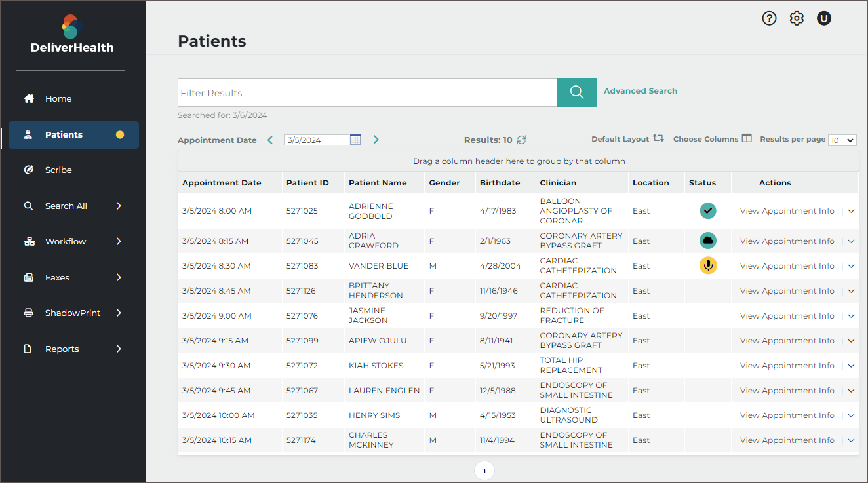
Task: Open the help question mark icon
Action: point(769,18)
